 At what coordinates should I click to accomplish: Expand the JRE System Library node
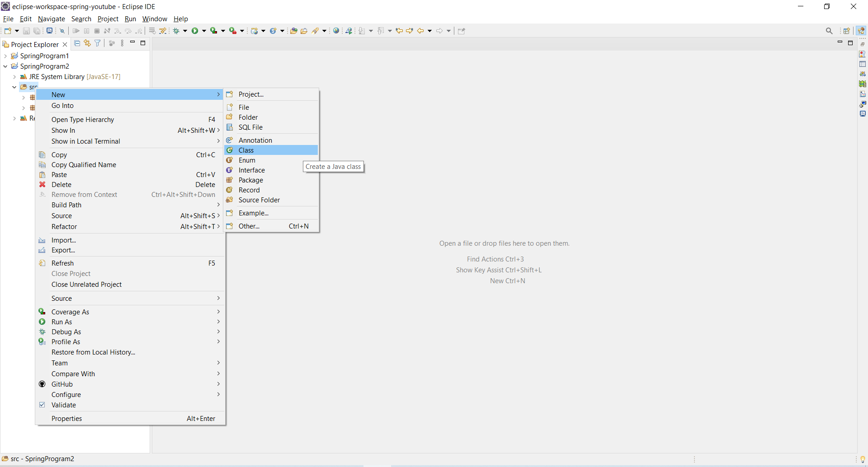(14, 77)
